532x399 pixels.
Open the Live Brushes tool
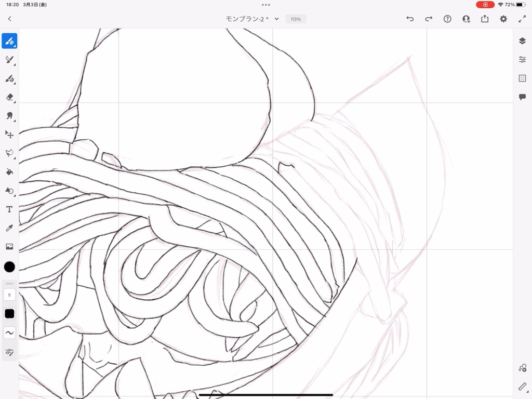(9, 60)
